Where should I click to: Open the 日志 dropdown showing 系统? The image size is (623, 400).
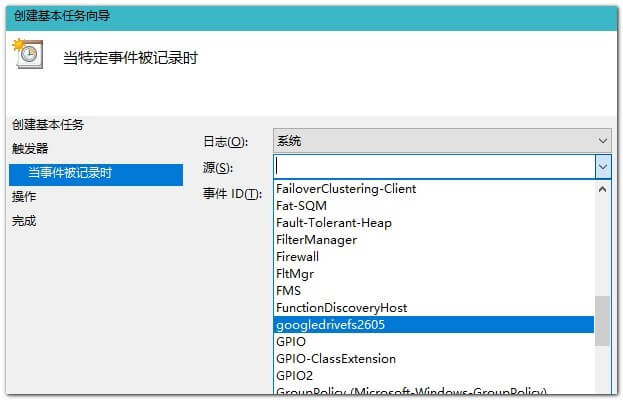coord(442,141)
